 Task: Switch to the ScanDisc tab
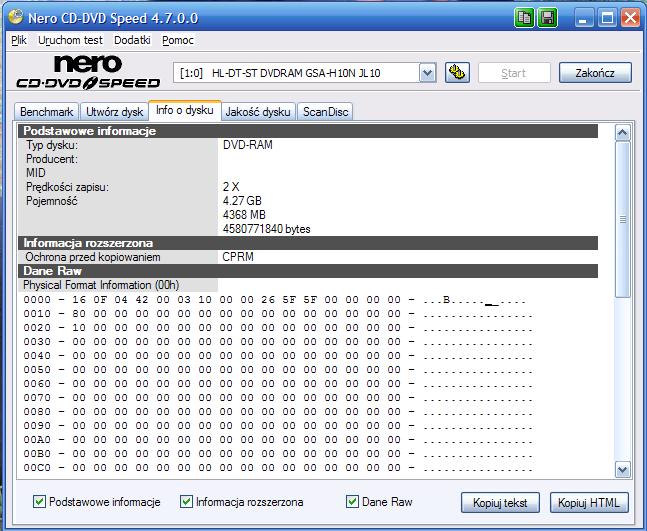(326, 112)
